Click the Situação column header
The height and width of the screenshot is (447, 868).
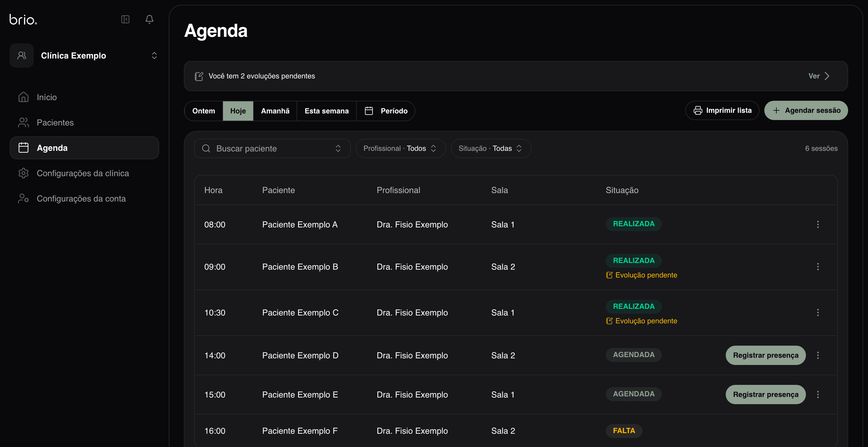click(622, 190)
